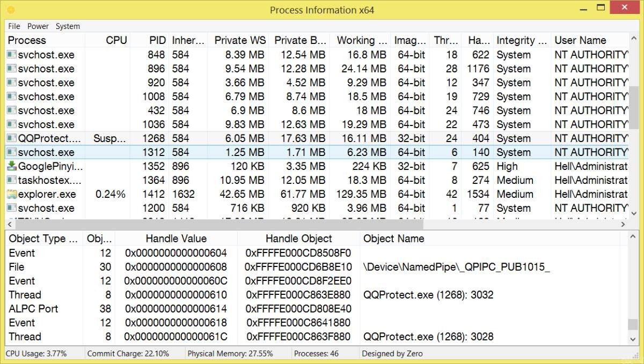Sort processes by CPU column header
The width and height of the screenshot is (644, 364).
tap(116, 40)
